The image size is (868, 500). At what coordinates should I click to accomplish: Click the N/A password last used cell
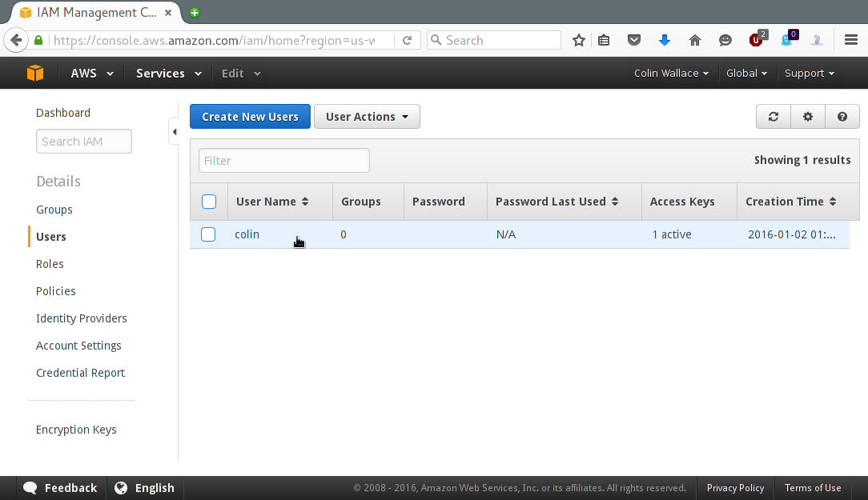(506, 234)
